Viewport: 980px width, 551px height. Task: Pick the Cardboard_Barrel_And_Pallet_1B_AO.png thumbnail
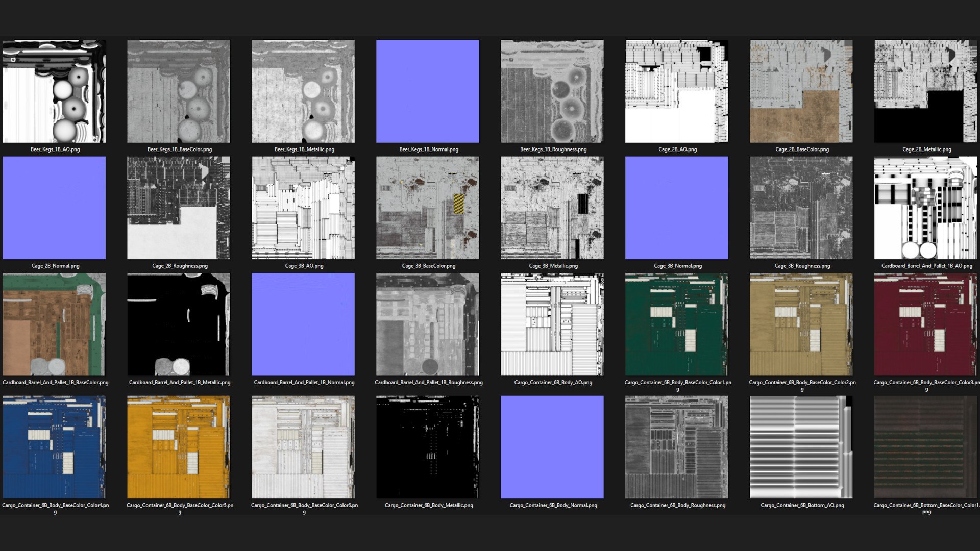(x=926, y=208)
